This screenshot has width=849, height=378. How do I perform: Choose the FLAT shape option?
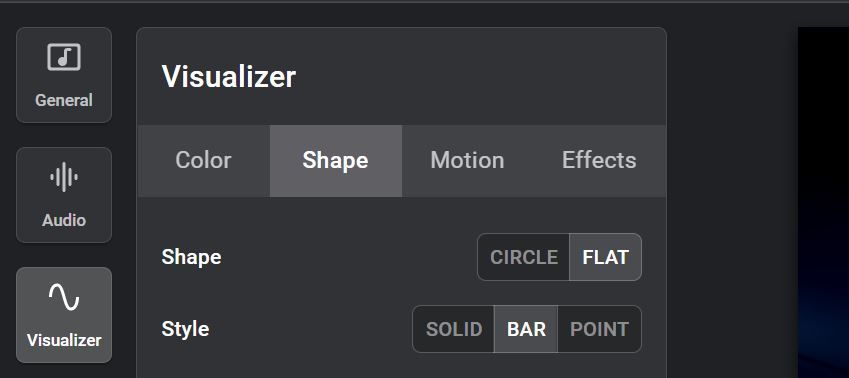(x=605, y=257)
